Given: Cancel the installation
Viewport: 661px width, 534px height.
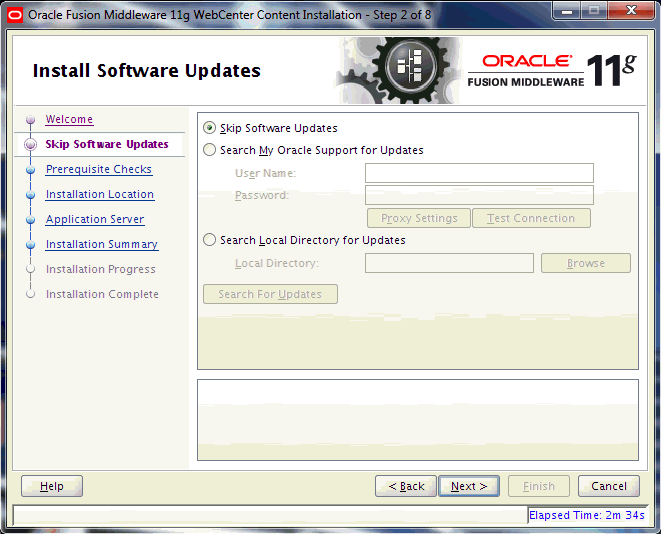Looking at the screenshot, I should pyautogui.click(x=609, y=486).
